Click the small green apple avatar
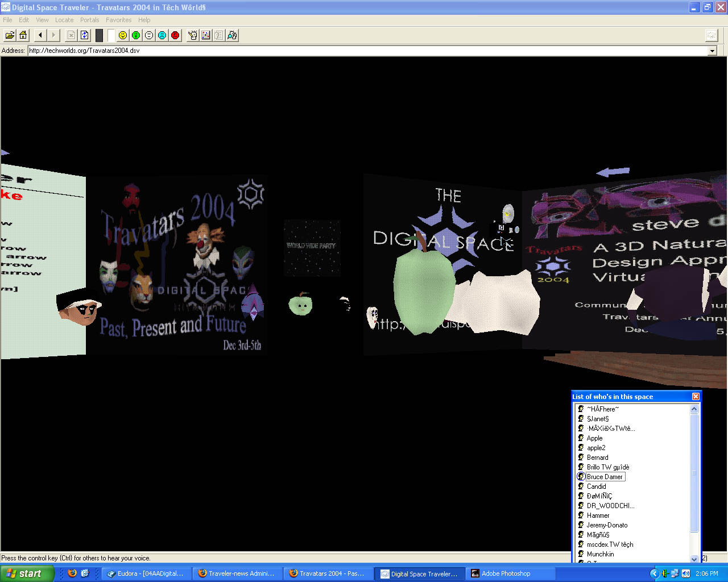 coord(300,304)
